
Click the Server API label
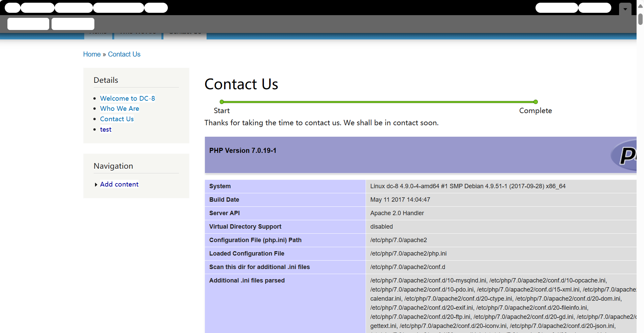[x=224, y=213]
